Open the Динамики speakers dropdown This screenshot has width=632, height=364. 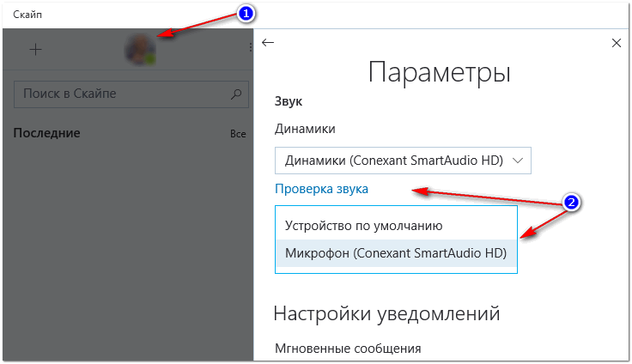coord(403,161)
